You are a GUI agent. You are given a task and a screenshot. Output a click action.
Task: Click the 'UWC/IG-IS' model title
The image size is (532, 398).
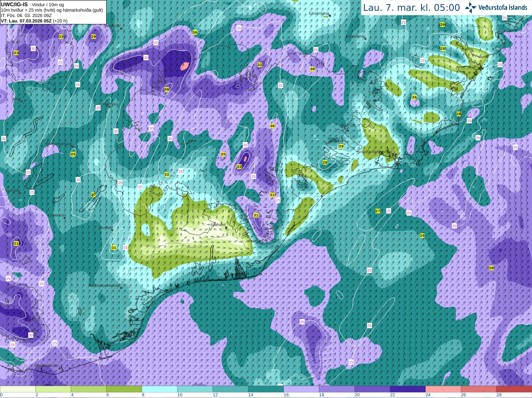[14, 4]
